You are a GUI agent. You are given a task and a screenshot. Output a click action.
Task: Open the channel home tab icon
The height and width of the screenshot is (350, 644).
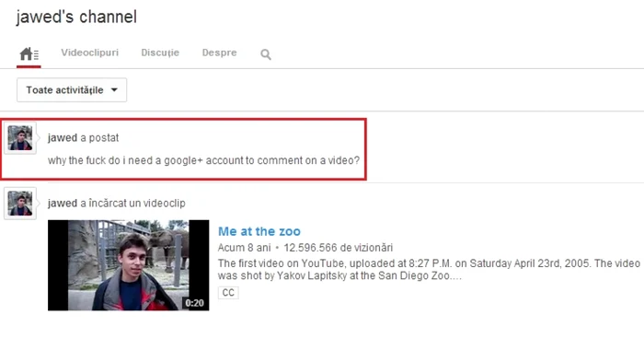click(29, 53)
